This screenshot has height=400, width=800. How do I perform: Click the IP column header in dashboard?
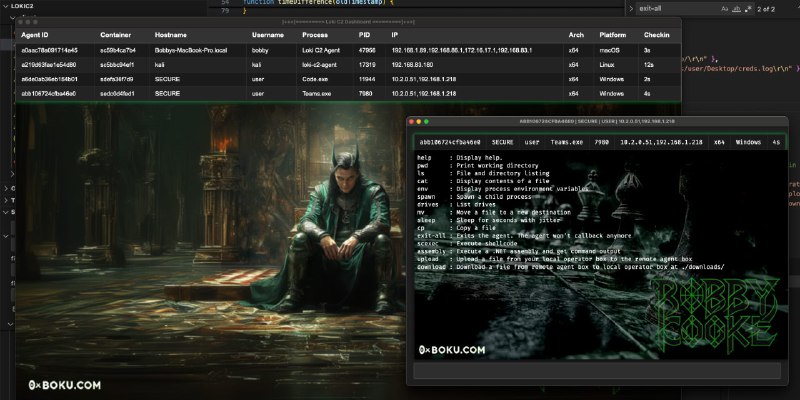tap(394, 35)
